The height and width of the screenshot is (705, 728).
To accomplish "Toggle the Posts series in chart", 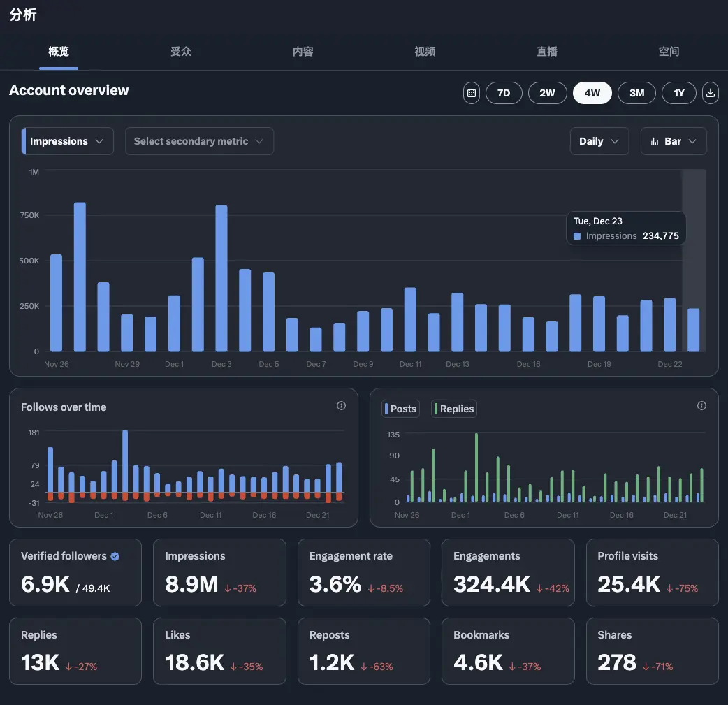I will [x=400, y=409].
